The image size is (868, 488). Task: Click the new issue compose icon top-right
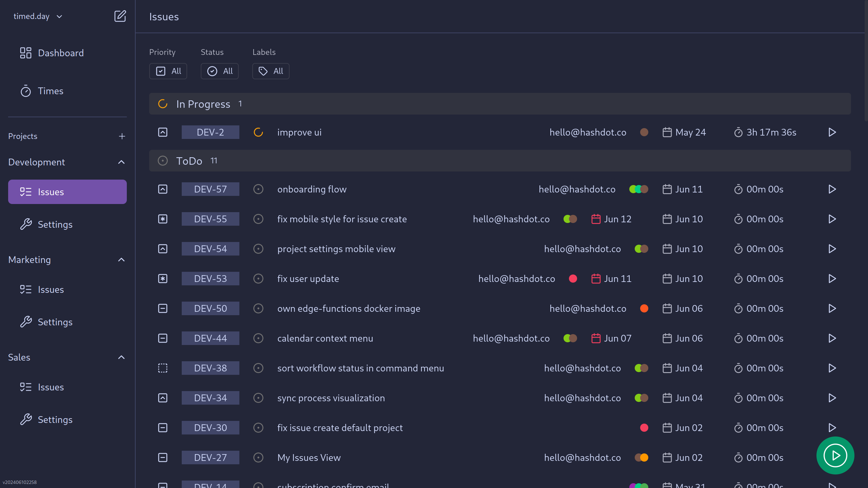pyautogui.click(x=120, y=16)
